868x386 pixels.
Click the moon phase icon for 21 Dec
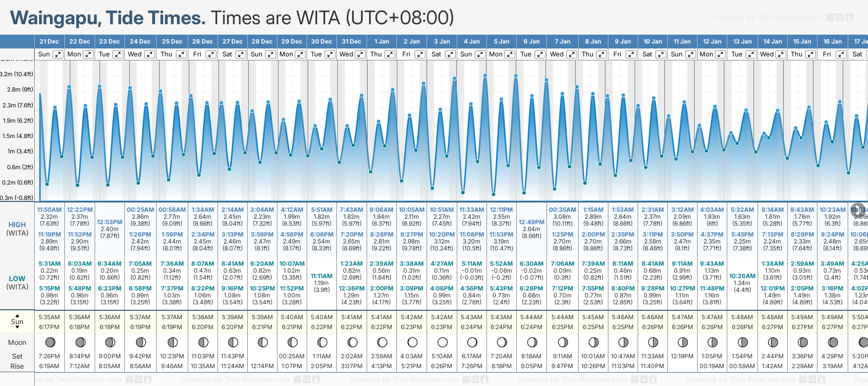point(50,342)
